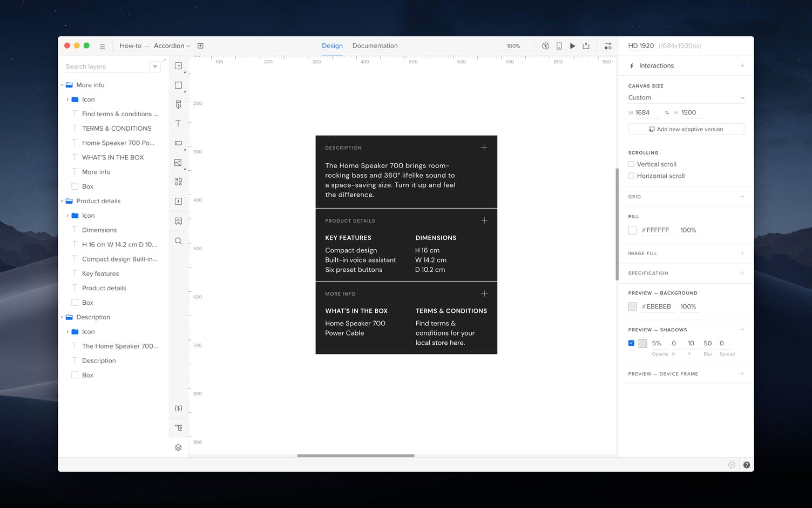This screenshot has width=812, height=508.
Task: Enable Vertical scroll for the canvas
Action: (631, 164)
